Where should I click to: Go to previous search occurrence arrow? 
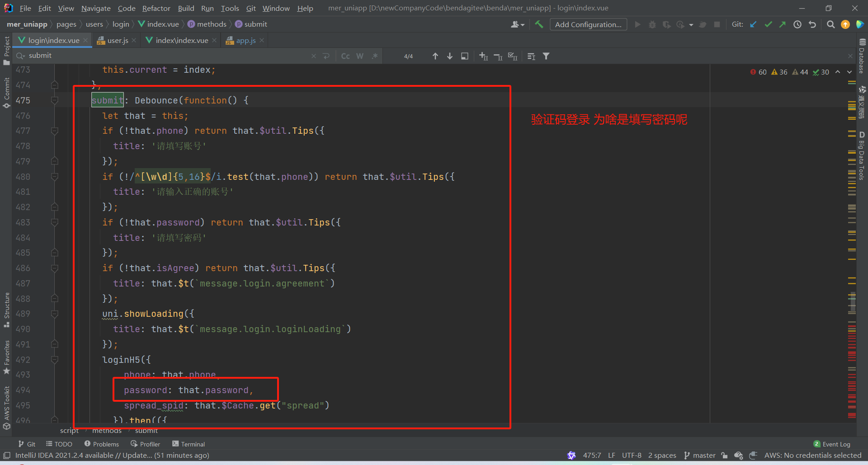tap(435, 56)
